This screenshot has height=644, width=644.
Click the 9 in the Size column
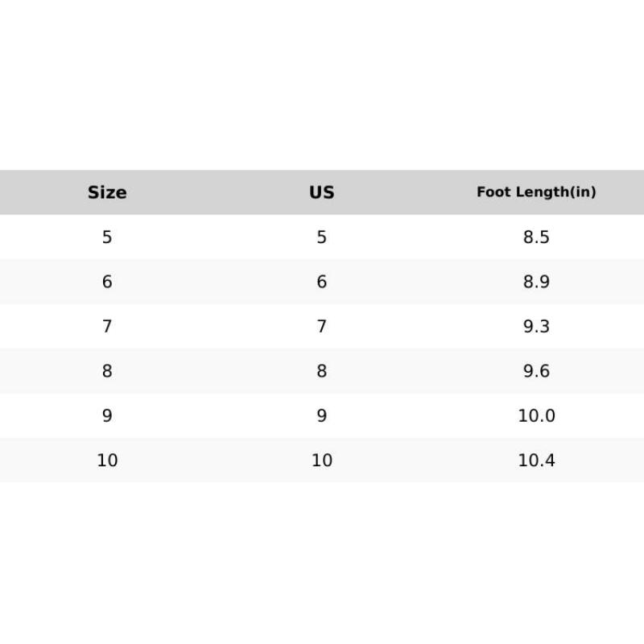pyautogui.click(x=107, y=416)
